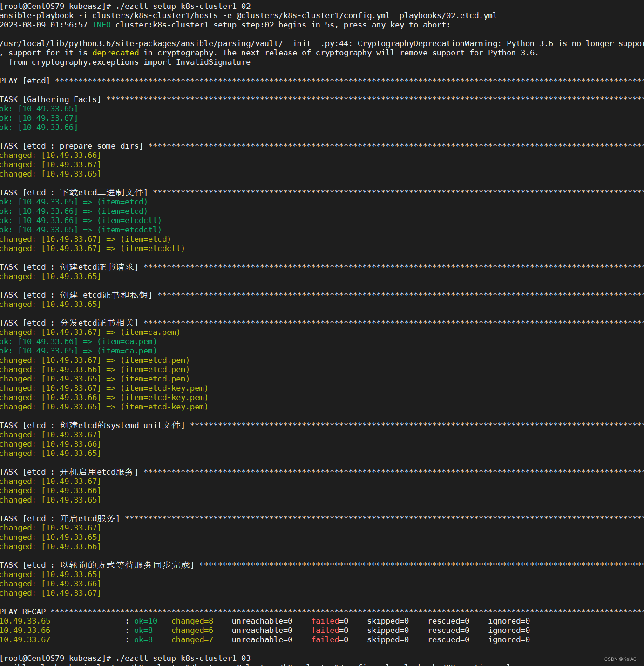Viewport: 644px width, 666px height.
Task: Click the 'PLAY RECAP' header
Action: click(x=23, y=612)
